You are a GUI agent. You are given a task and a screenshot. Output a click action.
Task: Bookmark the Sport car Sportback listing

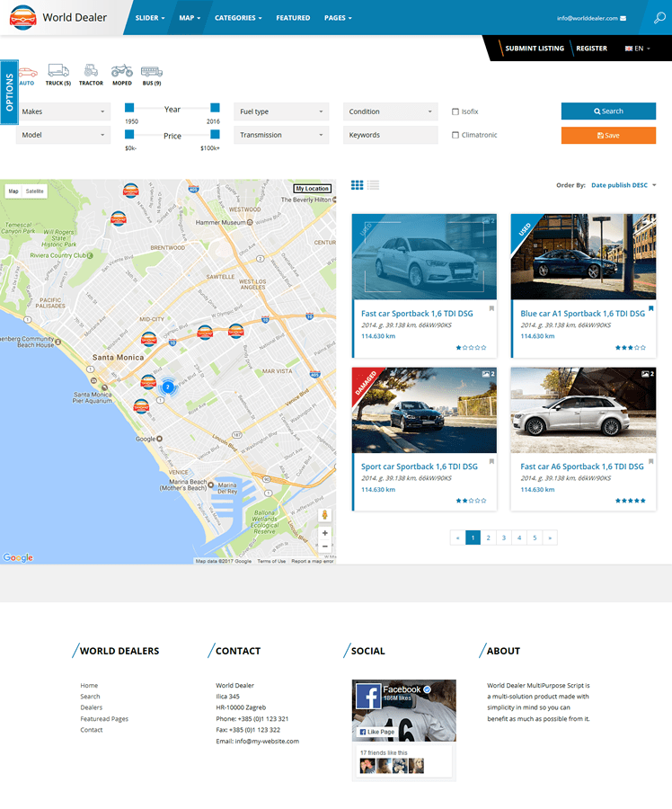[491, 462]
